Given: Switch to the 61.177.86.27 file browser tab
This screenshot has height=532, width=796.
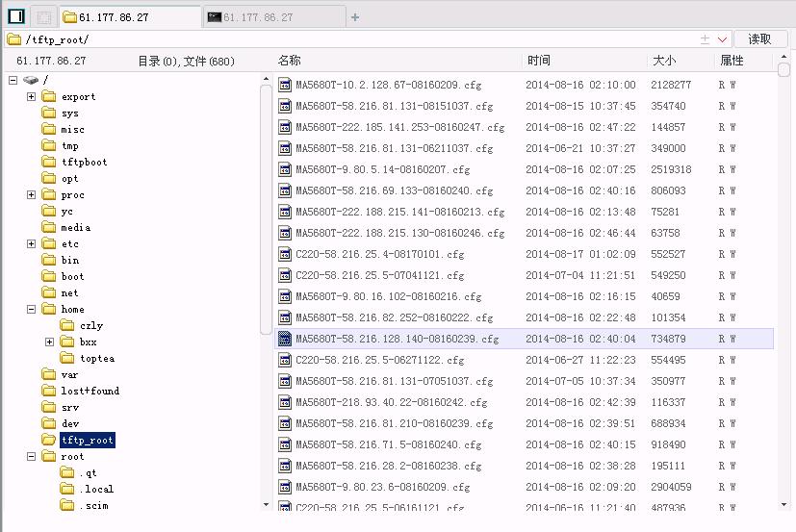Looking at the screenshot, I should click(130, 17).
